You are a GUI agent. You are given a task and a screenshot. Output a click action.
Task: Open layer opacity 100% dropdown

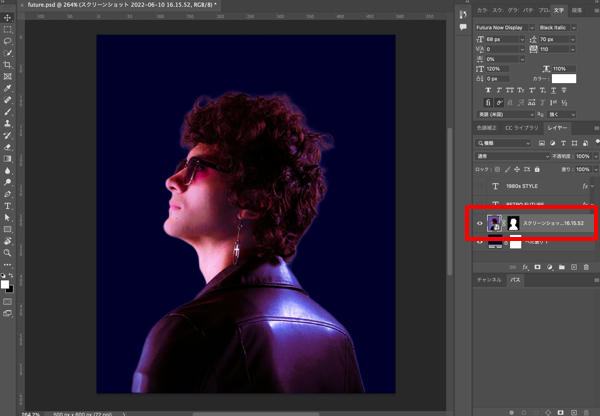pos(595,156)
